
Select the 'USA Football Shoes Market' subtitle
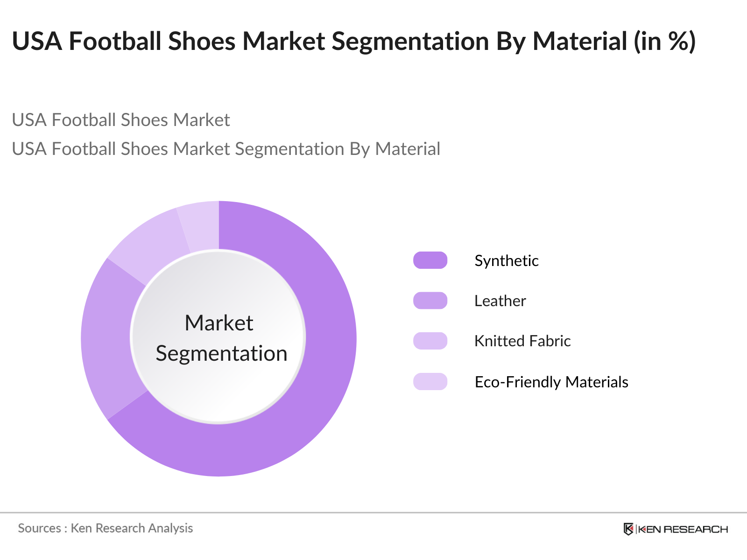coord(120,120)
